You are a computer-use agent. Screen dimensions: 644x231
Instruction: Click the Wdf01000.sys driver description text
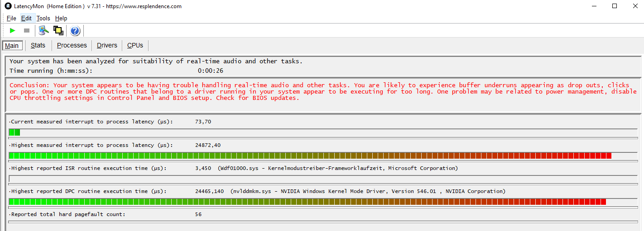(x=338, y=168)
